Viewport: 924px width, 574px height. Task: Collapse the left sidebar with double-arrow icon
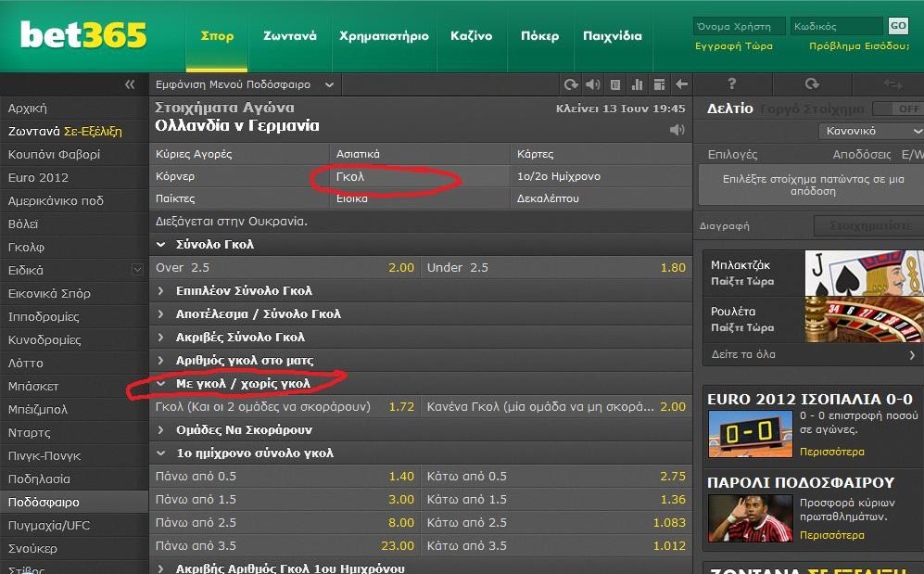130,85
